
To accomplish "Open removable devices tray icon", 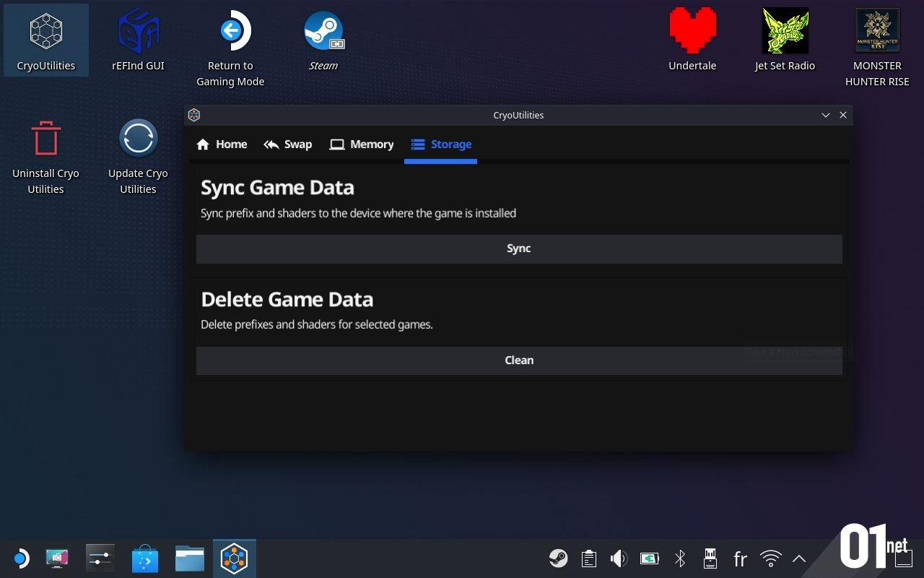I will 710,558.
